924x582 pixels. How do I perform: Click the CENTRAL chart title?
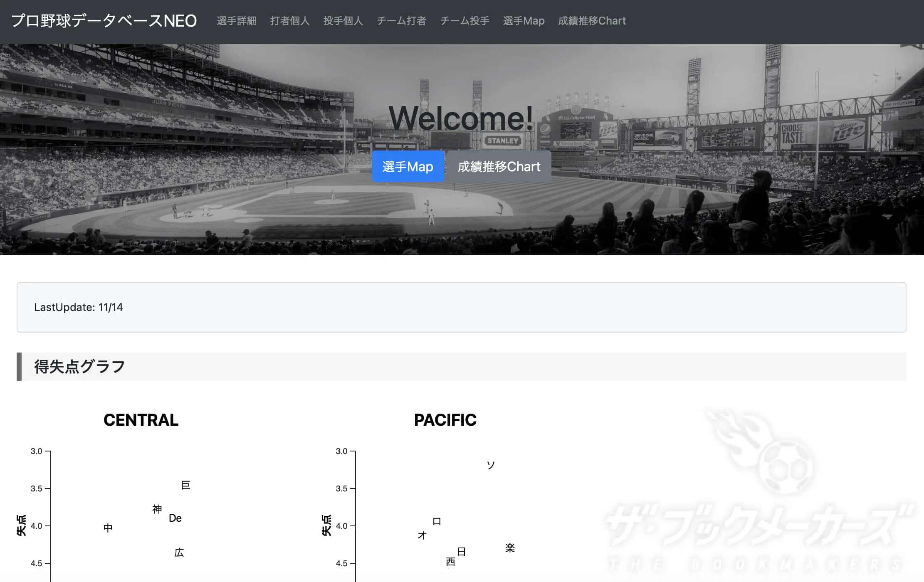pos(141,420)
